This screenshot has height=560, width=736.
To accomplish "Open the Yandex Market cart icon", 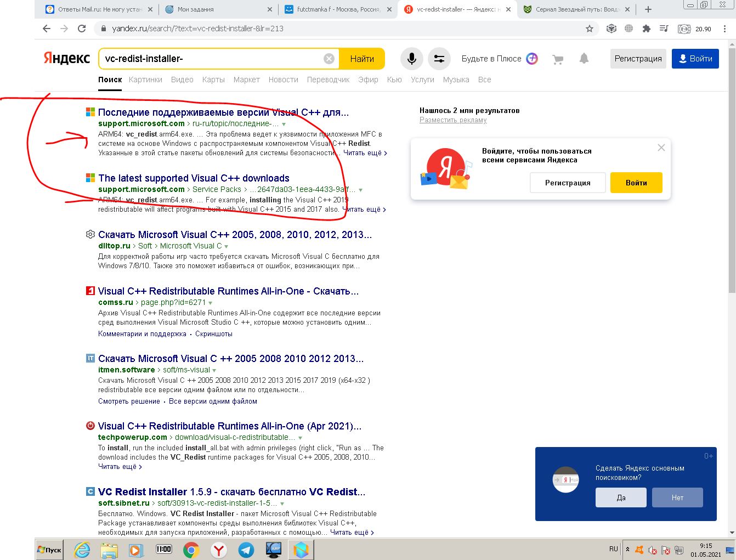I will 558,59.
